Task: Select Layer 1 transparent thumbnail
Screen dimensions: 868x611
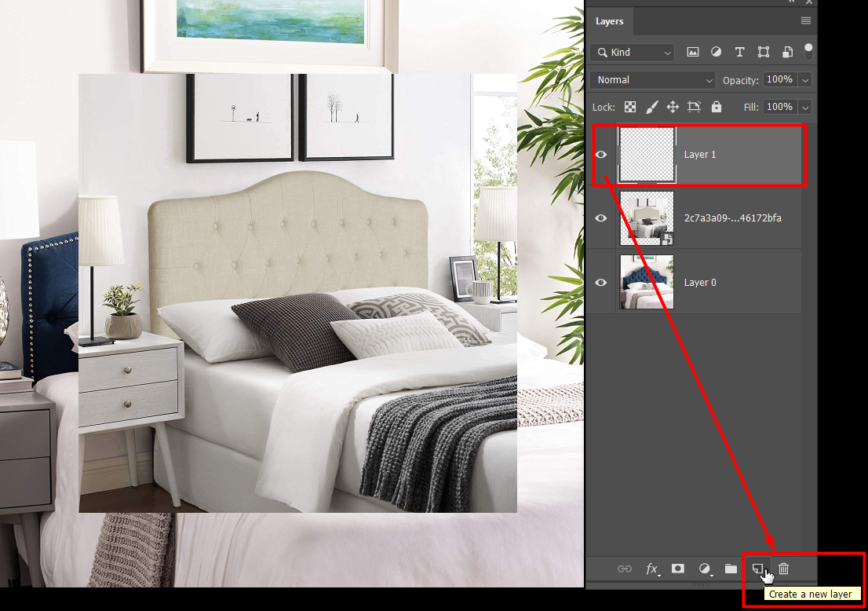Action: pyautogui.click(x=647, y=155)
